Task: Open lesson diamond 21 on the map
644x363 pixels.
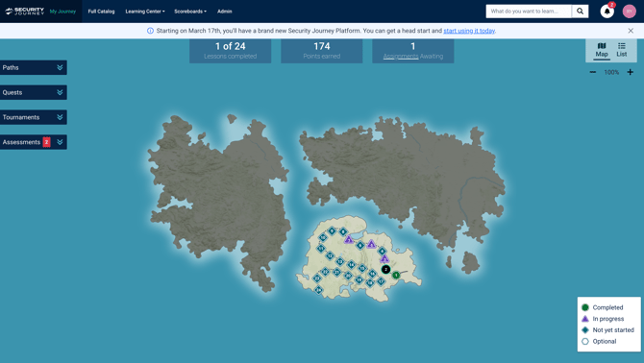Action: click(x=336, y=272)
